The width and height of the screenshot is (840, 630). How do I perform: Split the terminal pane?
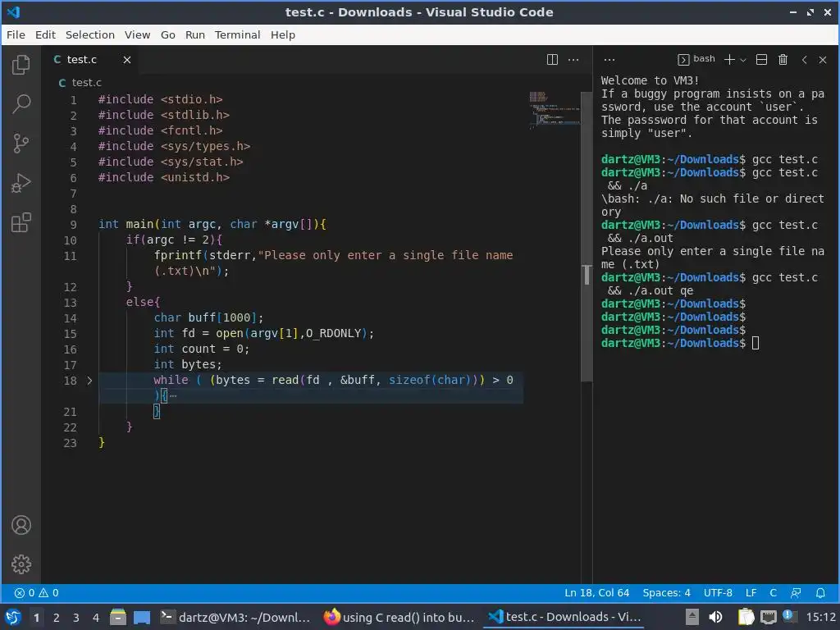click(x=761, y=59)
